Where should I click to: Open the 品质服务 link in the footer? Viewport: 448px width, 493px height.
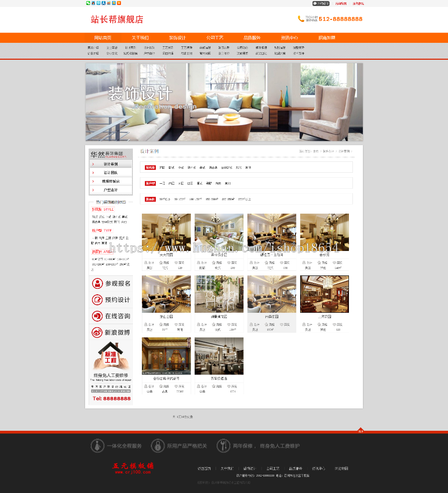[x=296, y=469]
